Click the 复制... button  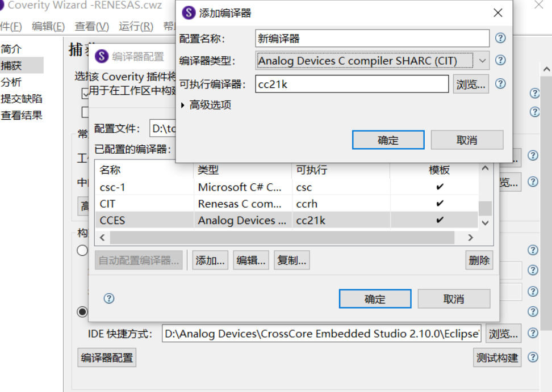(292, 260)
